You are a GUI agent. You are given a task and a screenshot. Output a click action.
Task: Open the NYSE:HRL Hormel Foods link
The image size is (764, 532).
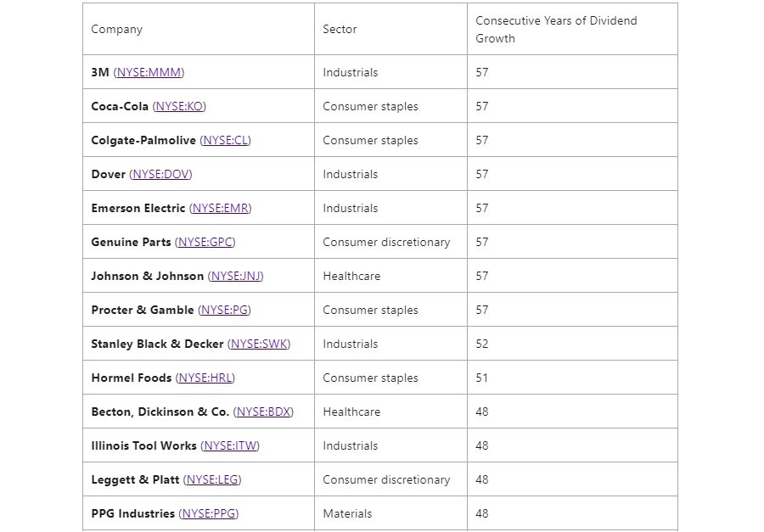click(x=205, y=378)
